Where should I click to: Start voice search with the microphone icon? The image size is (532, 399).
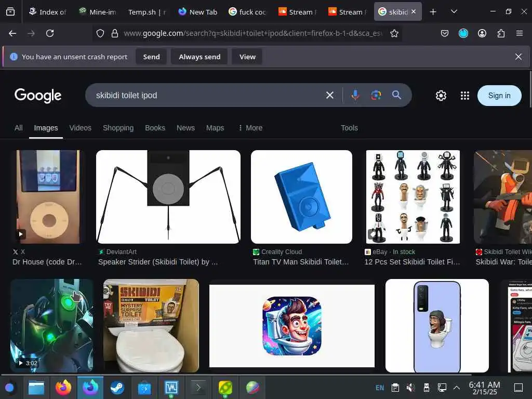pyautogui.click(x=355, y=96)
